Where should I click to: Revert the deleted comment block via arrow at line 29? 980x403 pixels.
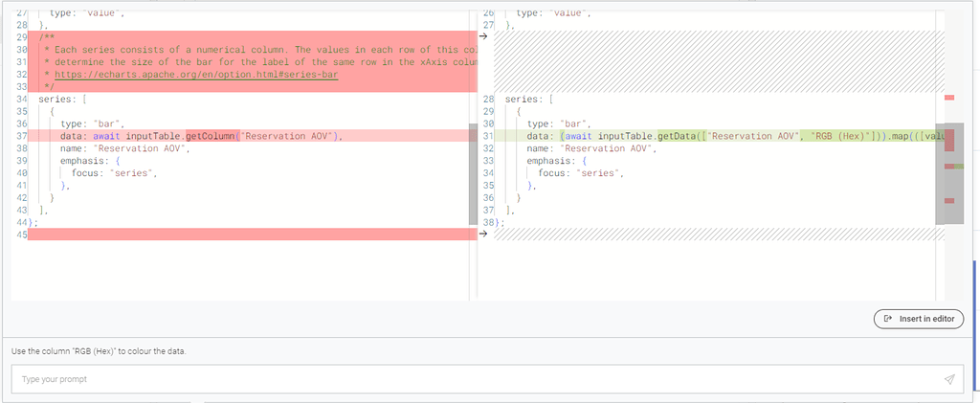pos(482,37)
